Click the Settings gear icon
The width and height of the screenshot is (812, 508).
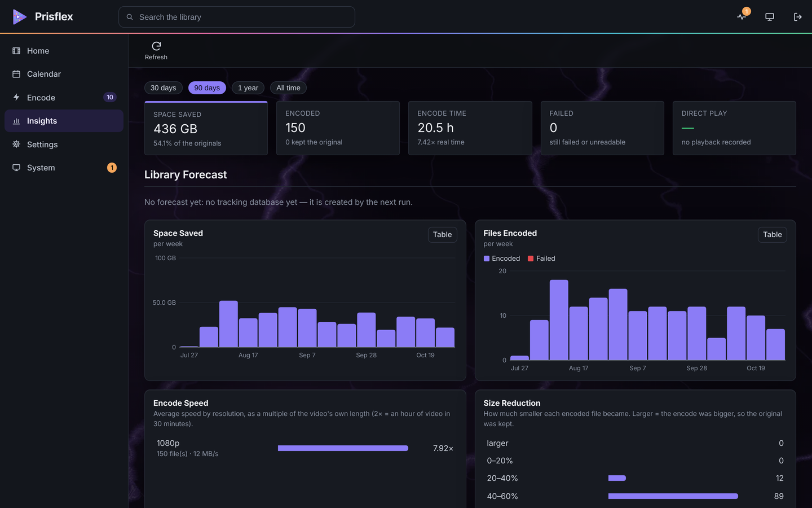point(16,144)
